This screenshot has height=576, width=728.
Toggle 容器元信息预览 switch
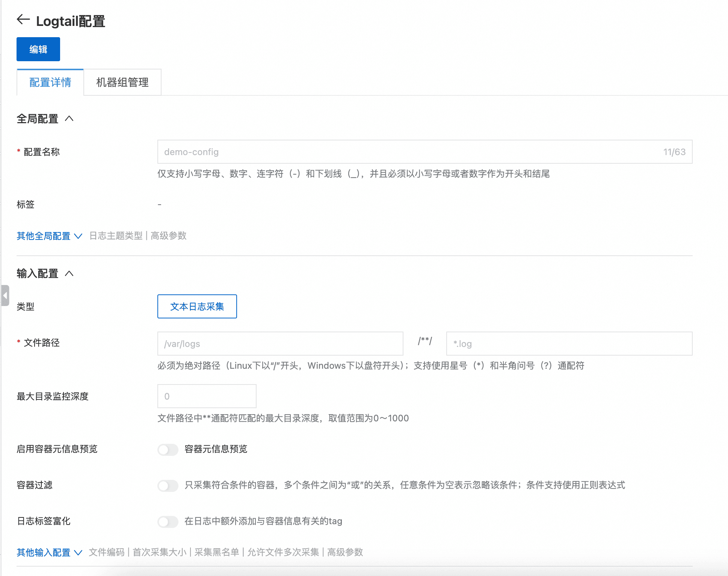tap(168, 449)
